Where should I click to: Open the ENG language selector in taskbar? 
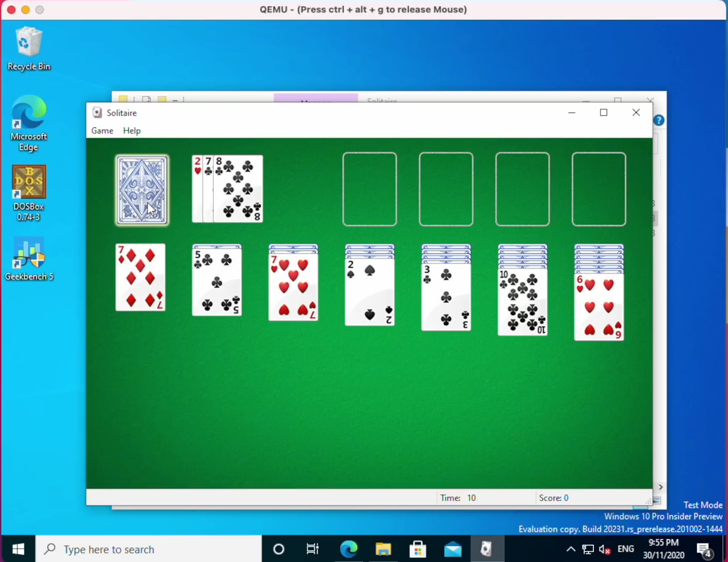pyautogui.click(x=625, y=549)
